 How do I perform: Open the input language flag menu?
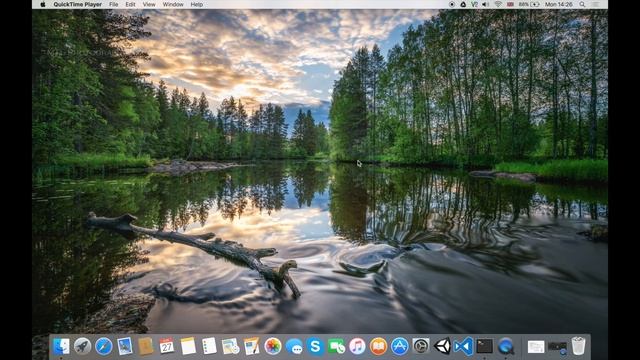(510, 4)
